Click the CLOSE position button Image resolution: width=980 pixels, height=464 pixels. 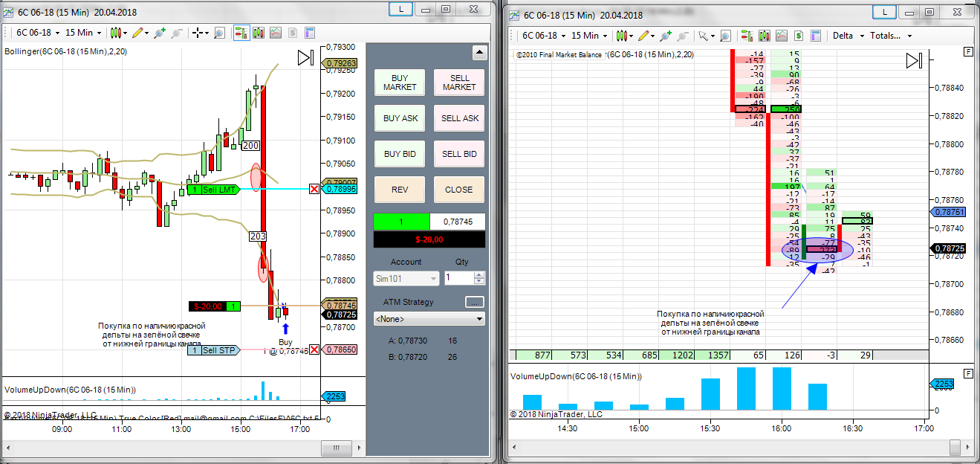[x=459, y=190]
